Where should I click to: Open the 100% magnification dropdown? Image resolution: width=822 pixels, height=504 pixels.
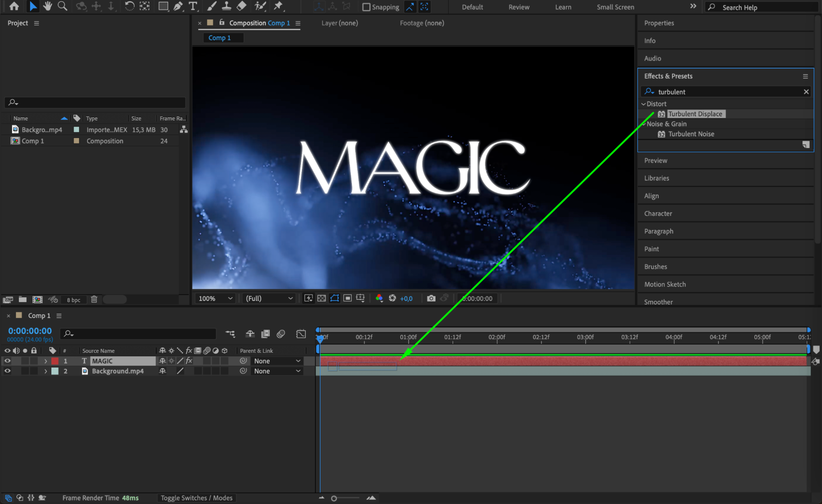[215, 298]
